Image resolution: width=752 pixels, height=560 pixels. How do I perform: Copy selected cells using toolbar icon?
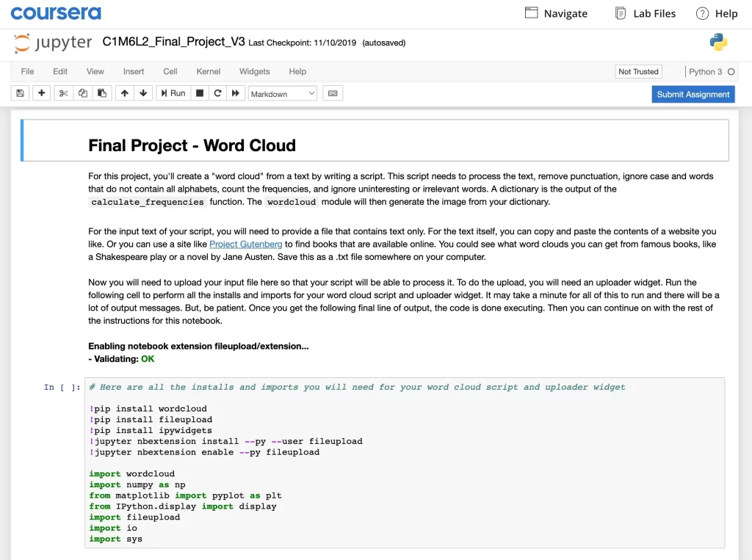tap(83, 93)
